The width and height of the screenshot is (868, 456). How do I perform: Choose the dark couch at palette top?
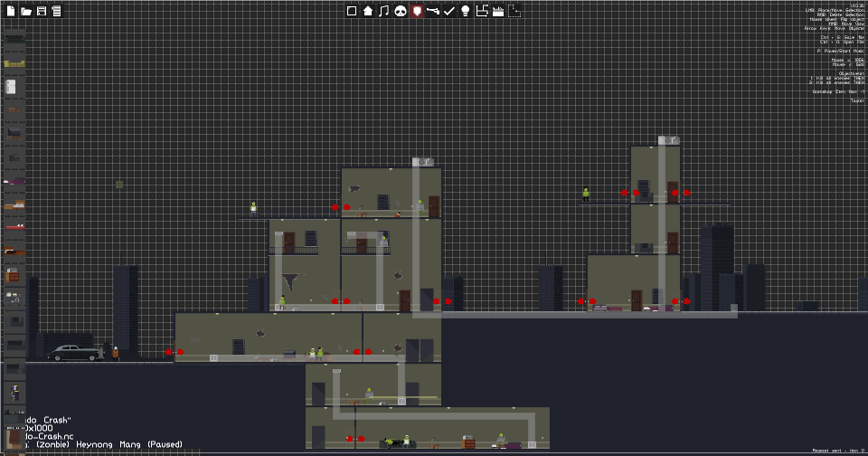(x=14, y=38)
